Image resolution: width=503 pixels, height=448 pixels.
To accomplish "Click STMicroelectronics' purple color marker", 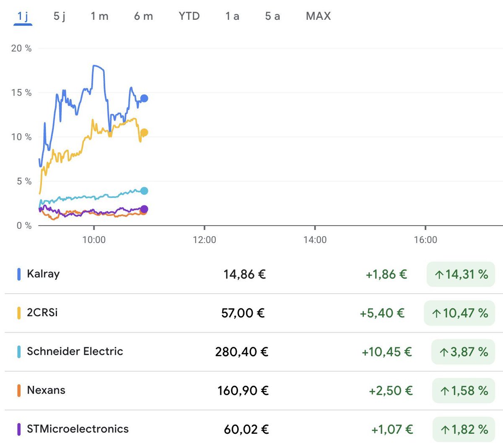I will [19, 429].
